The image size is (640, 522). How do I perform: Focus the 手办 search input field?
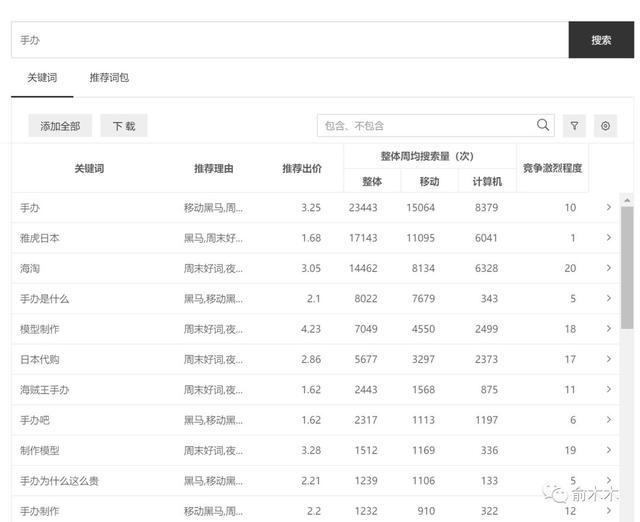[290, 40]
